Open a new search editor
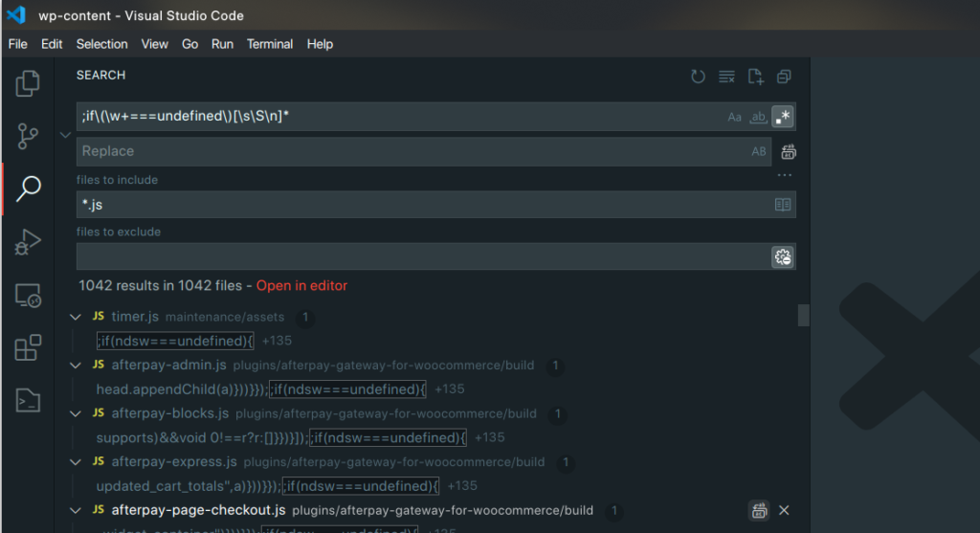 (755, 77)
